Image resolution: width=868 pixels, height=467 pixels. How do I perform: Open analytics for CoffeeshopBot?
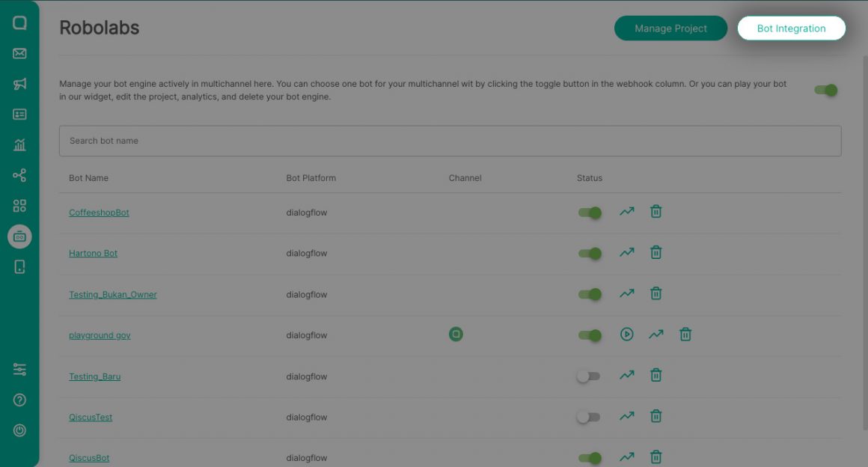pyautogui.click(x=626, y=211)
